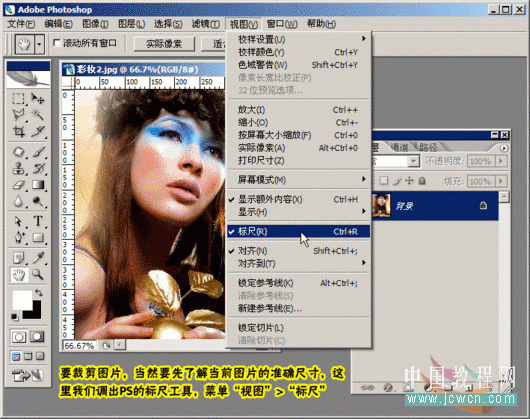
Task: Select the Path Selection tool
Action: [18, 221]
